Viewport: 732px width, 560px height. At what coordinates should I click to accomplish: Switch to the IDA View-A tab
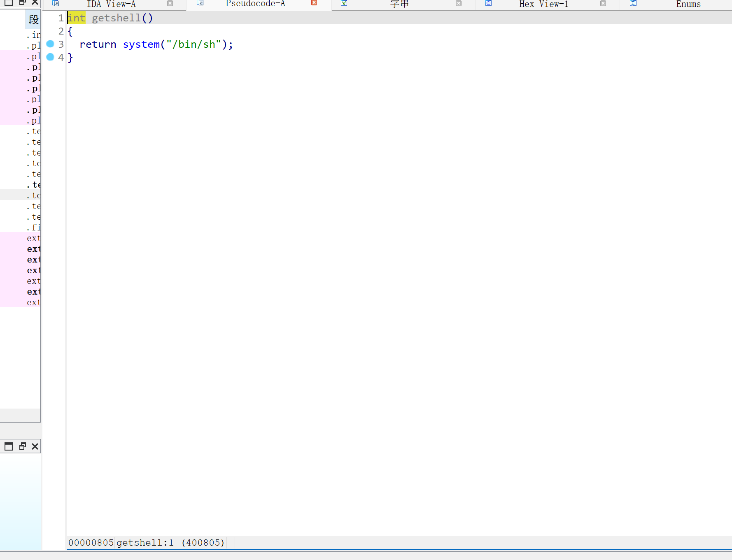[111, 4]
